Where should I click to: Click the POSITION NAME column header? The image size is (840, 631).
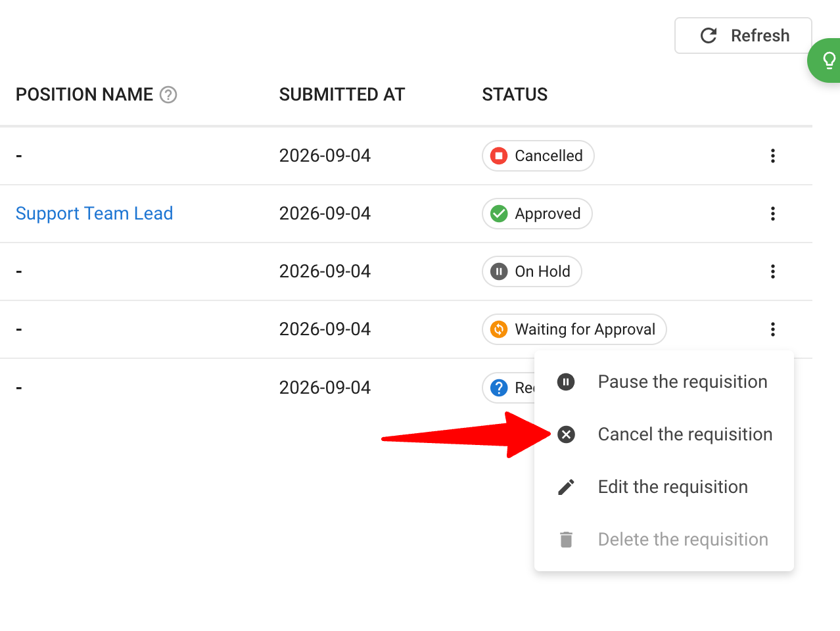tap(84, 95)
